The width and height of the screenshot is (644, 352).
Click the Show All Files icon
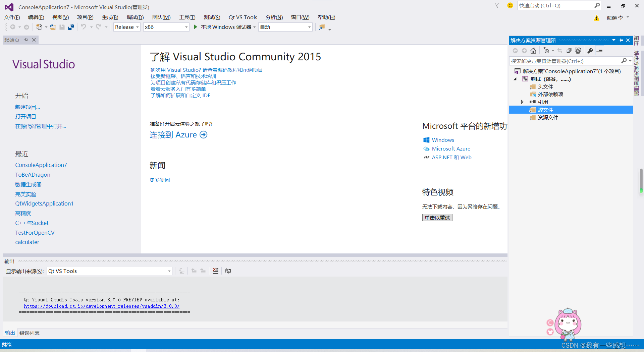578,51
